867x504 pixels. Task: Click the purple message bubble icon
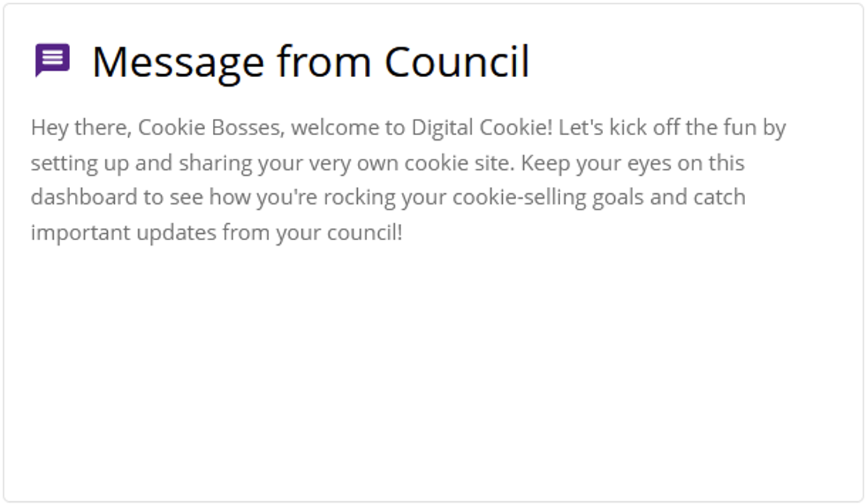pyautogui.click(x=53, y=61)
